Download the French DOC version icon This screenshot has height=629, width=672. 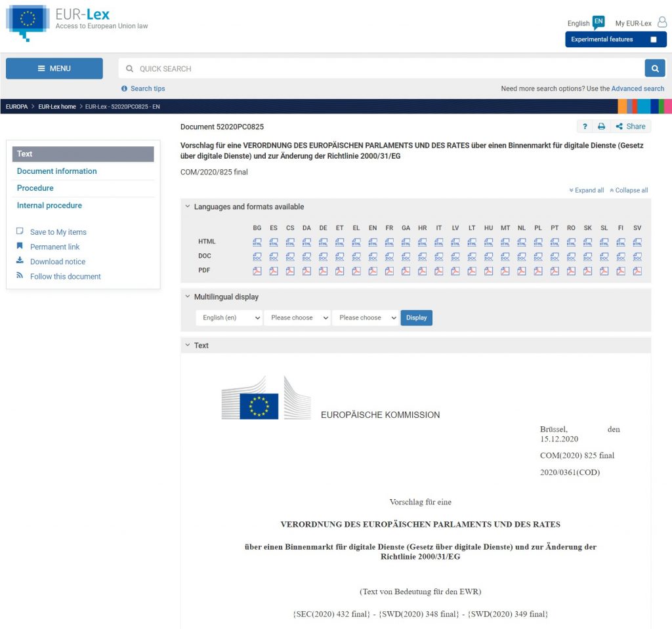389,256
